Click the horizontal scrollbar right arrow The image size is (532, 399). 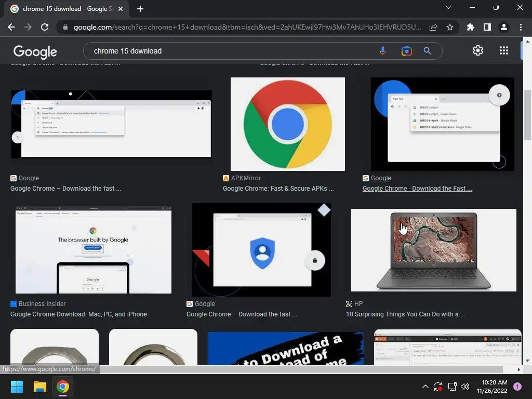(x=518, y=369)
